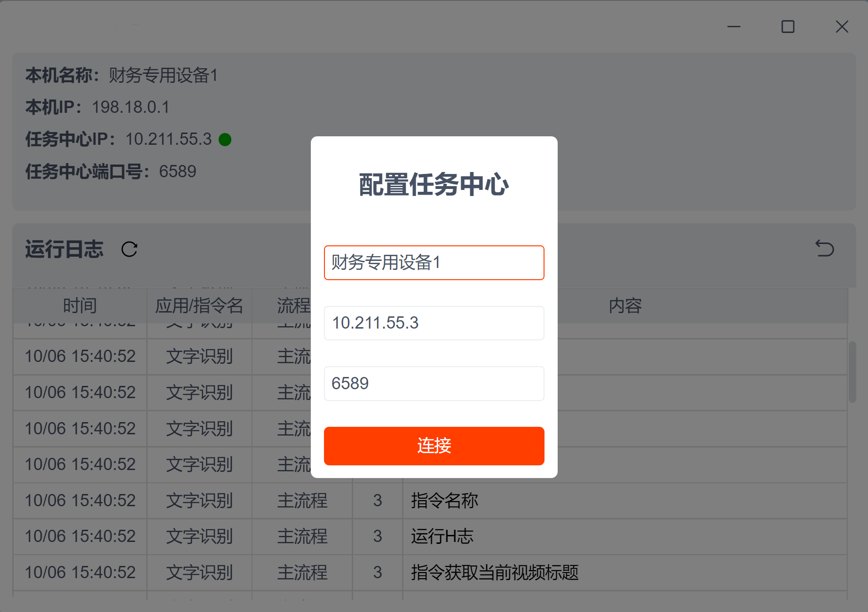
Task: Minimize the application window
Action: tap(734, 27)
